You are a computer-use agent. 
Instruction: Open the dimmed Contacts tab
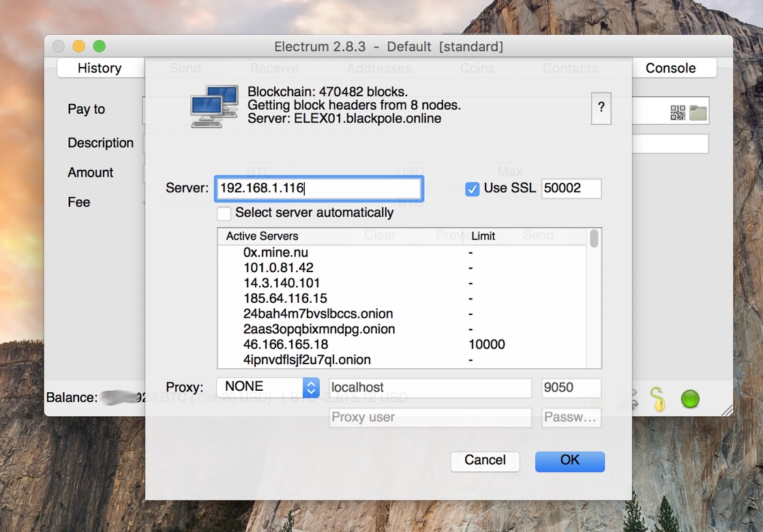tap(570, 68)
